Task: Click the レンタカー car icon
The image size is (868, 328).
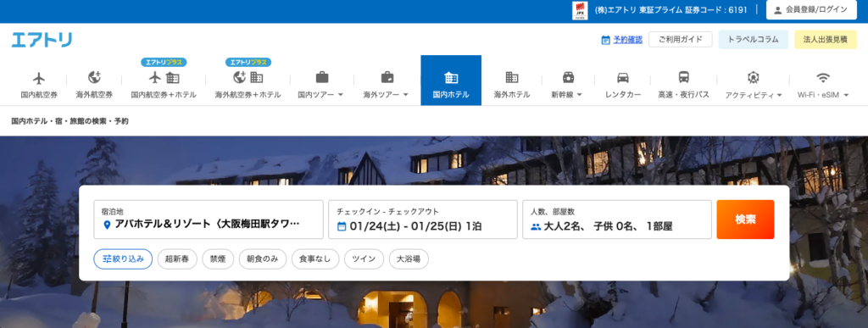Action: click(623, 77)
